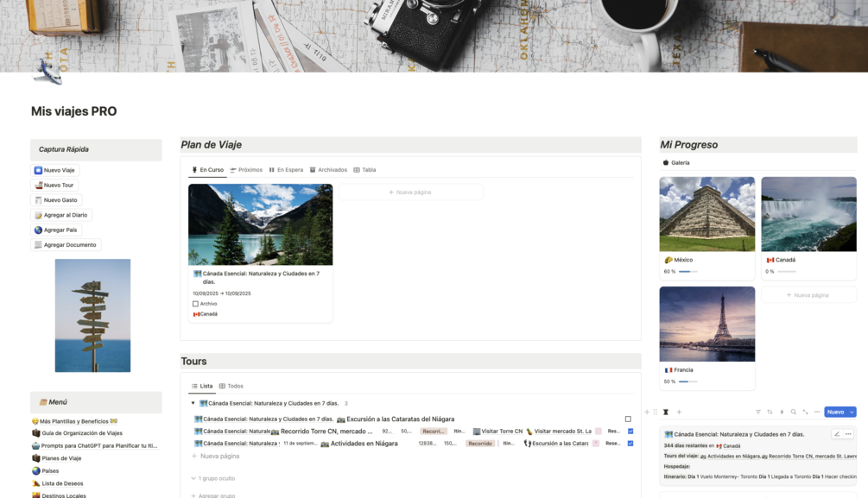Open Recorrido Torre CN, mercado tour
The image size is (868, 498).
[x=321, y=432]
